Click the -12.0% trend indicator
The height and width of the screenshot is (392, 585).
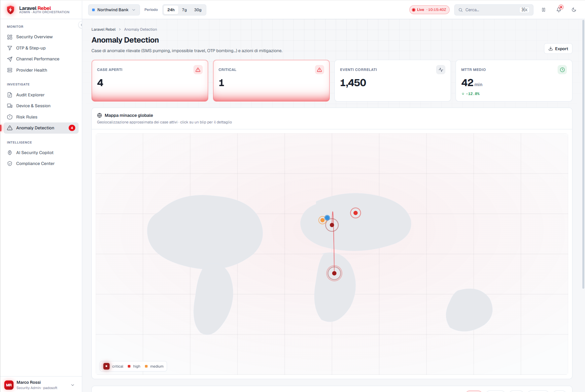coord(470,94)
